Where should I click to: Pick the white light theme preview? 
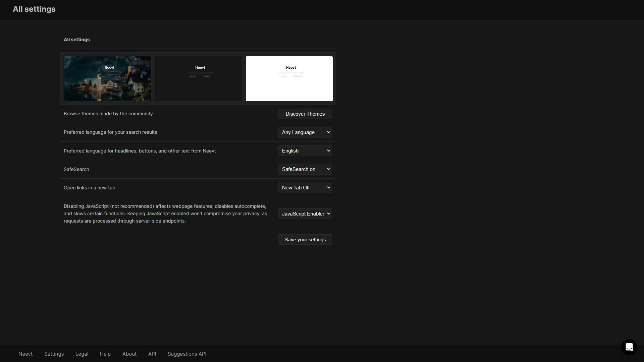[x=289, y=79]
